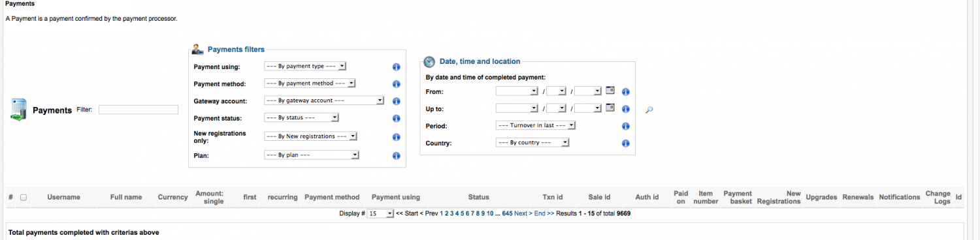
Task: Click into the Payments Filter text field
Action: click(x=139, y=110)
